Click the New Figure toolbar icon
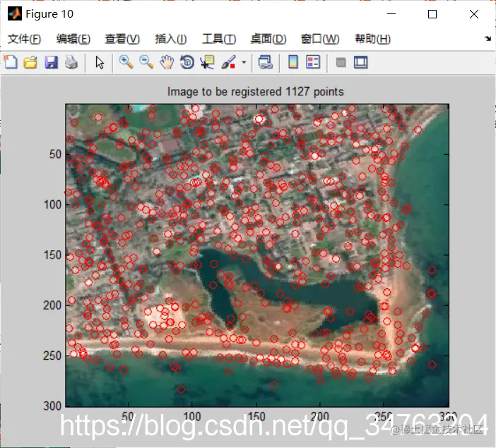 (x=11, y=62)
